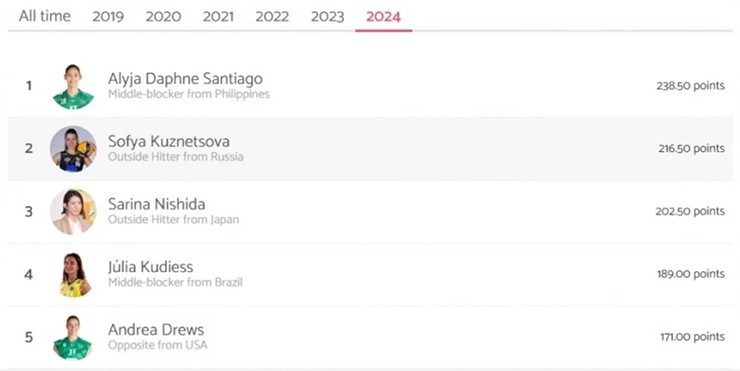Open Alyja Daphne Santiago's name link
This screenshot has height=371, width=740.
185,78
